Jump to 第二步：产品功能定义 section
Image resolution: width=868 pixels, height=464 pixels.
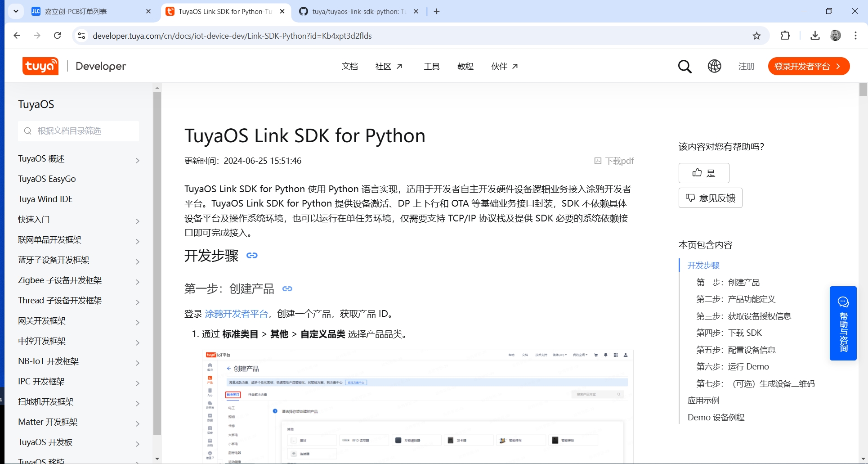coord(736,299)
